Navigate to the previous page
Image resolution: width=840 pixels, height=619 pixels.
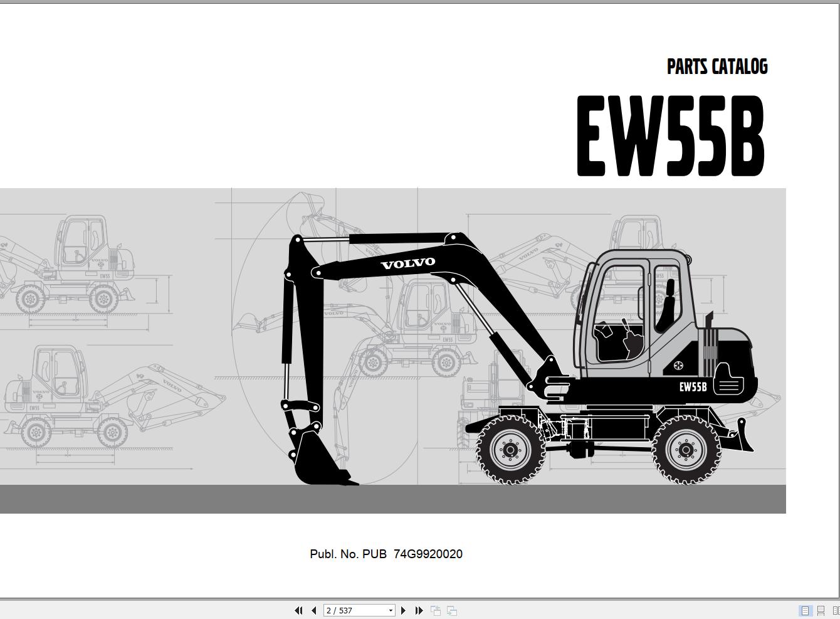tap(313, 610)
